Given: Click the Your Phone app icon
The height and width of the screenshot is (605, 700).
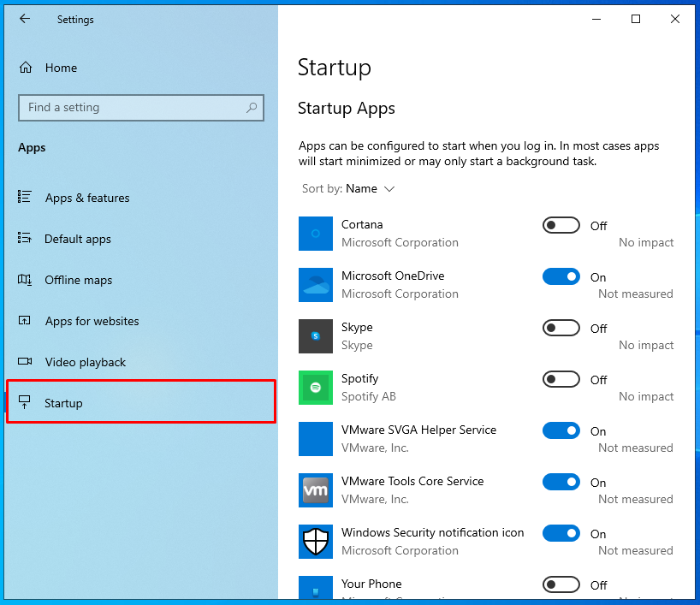Looking at the screenshot, I should pos(316,587).
